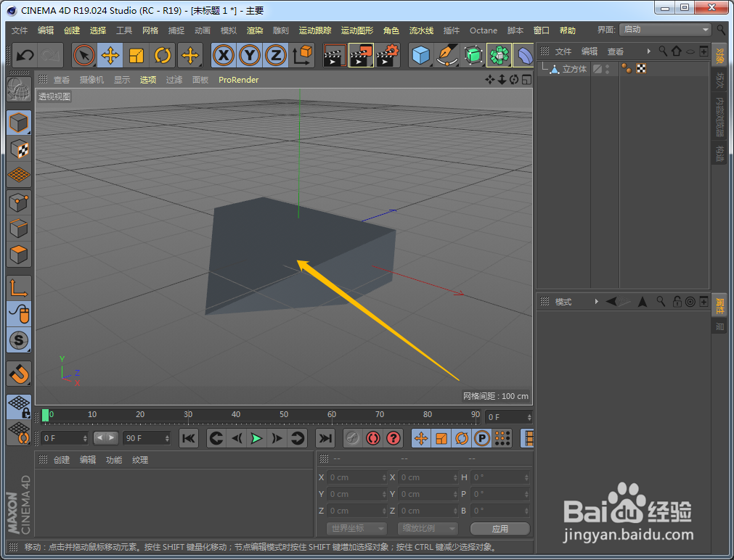Add a Cube primitive object
The width and height of the screenshot is (734, 560).
point(421,56)
